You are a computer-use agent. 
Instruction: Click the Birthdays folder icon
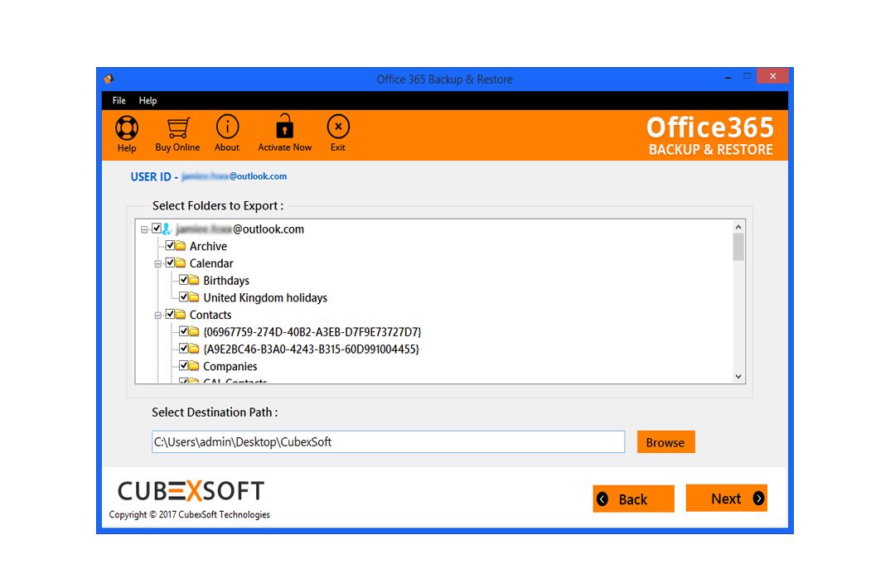click(x=194, y=280)
